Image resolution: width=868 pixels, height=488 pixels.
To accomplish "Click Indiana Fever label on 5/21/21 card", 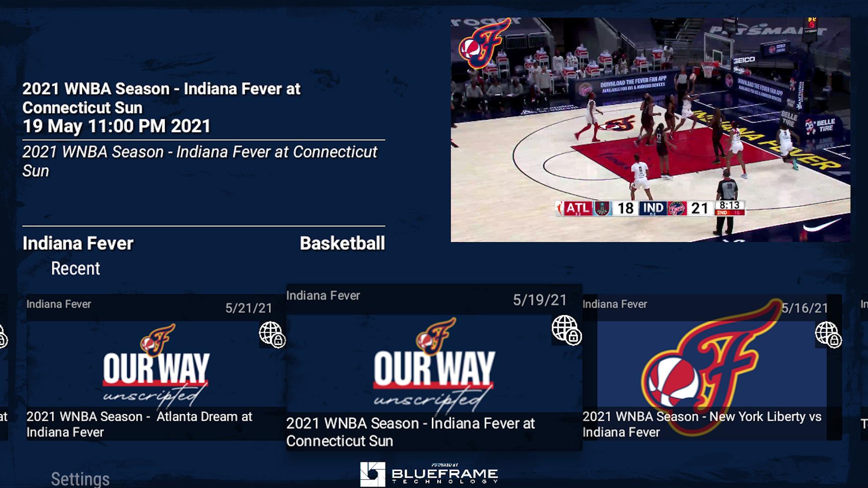I will coord(59,304).
